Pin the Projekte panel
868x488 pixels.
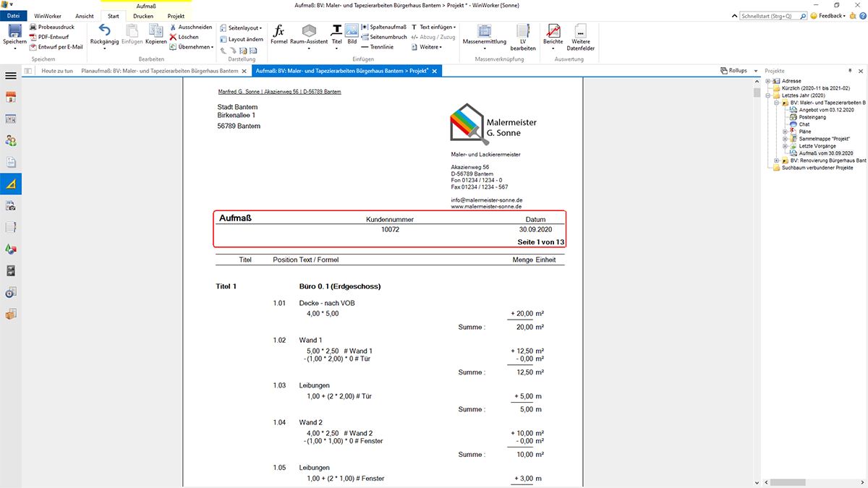pyautogui.click(x=851, y=71)
